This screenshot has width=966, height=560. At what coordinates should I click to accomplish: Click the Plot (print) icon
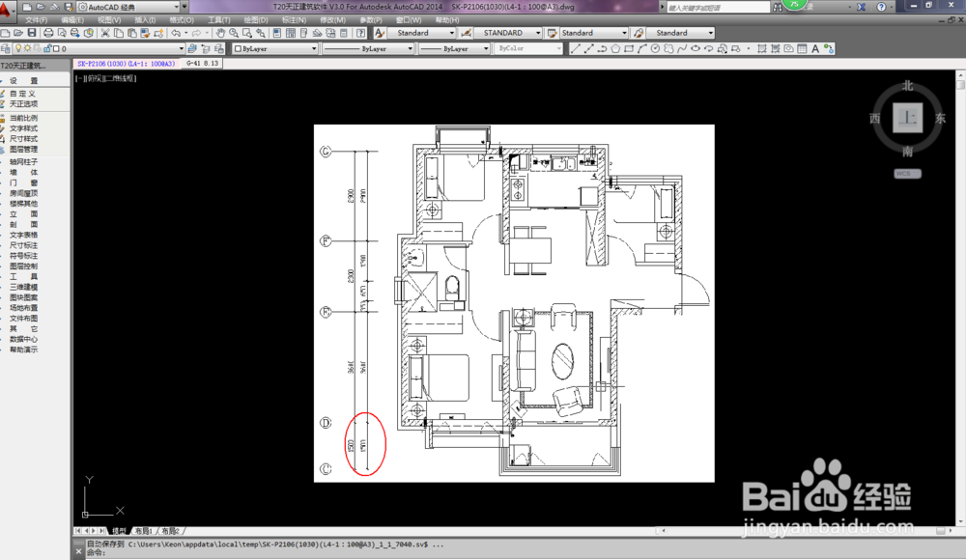coord(48,33)
